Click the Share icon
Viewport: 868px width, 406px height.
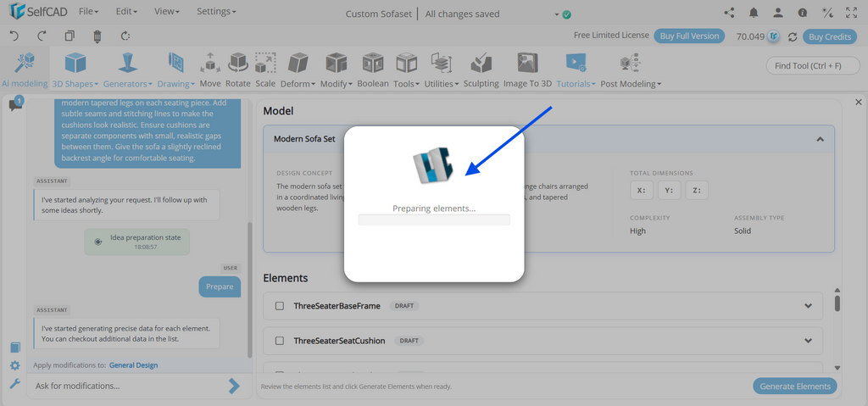tap(729, 12)
